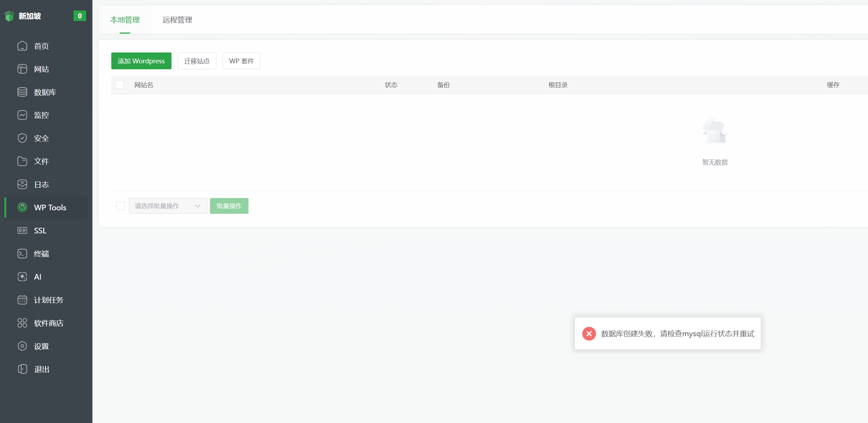Click the AI sparkle icon
The height and width of the screenshot is (423, 868).
[22, 277]
